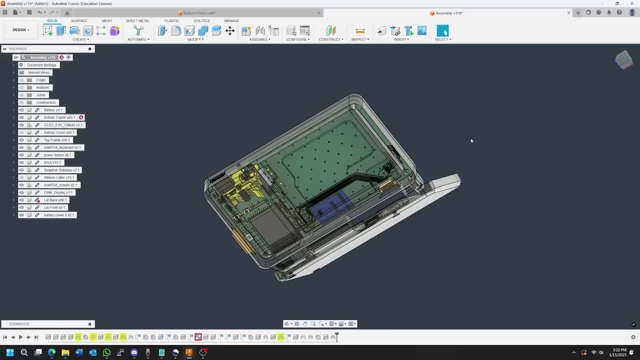Switch to the Utilities tab
Image resolution: width=640 pixels, height=360 pixels.
pos(202,21)
